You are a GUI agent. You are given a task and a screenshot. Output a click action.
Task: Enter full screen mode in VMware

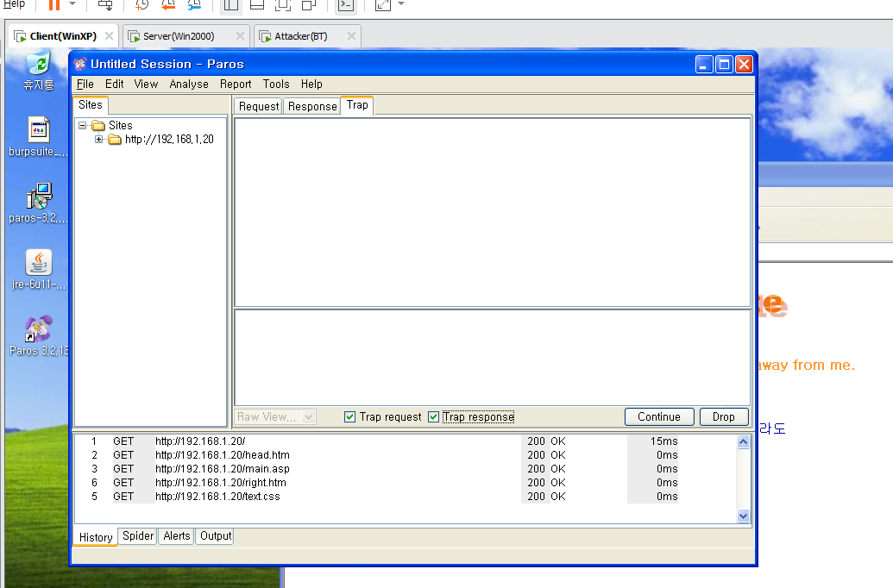(283, 5)
